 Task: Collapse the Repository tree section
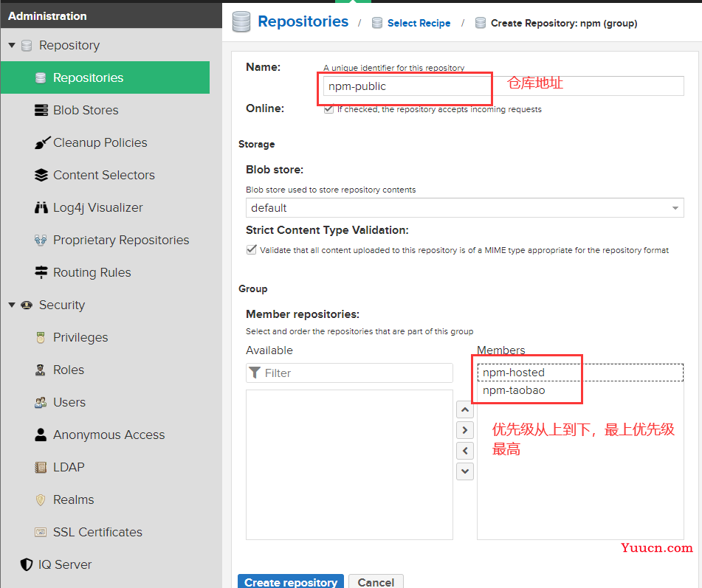[x=12, y=45]
